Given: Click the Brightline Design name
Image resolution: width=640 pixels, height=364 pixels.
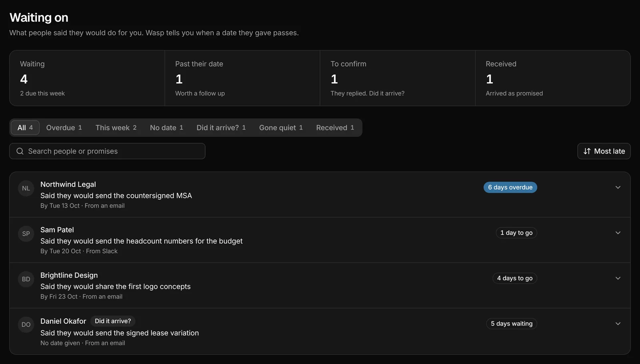Looking at the screenshot, I should (x=69, y=275).
